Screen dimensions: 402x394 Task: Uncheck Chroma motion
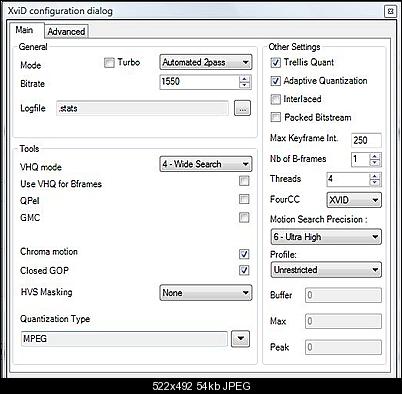click(x=244, y=254)
